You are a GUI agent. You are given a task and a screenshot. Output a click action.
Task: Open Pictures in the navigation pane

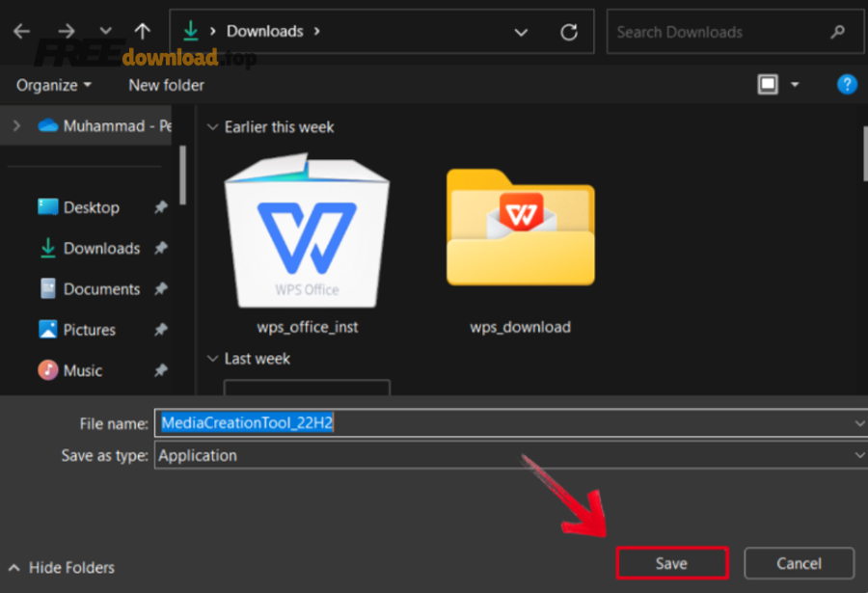click(x=76, y=330)
